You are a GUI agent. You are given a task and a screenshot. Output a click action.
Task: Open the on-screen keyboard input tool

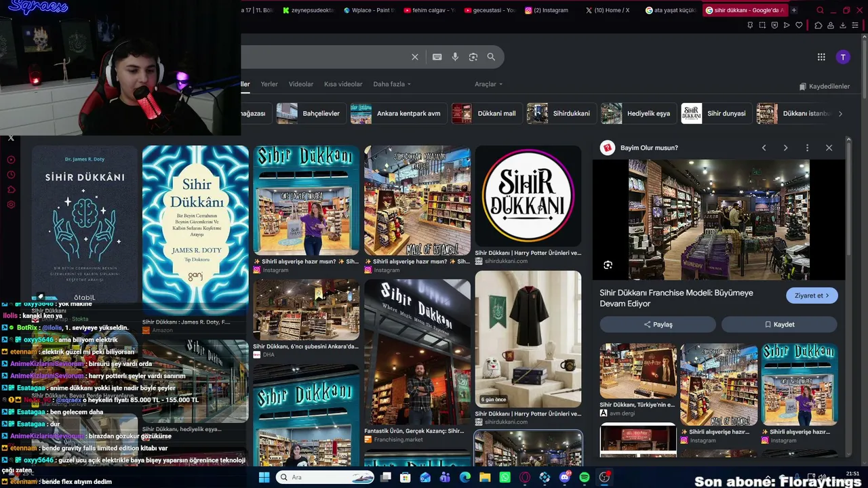437,57
